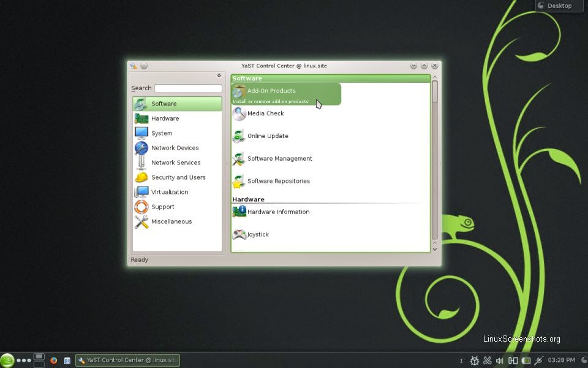588x368 pixels.
Task: Click the activities three-dots panel icon
Action: [24, 361]
